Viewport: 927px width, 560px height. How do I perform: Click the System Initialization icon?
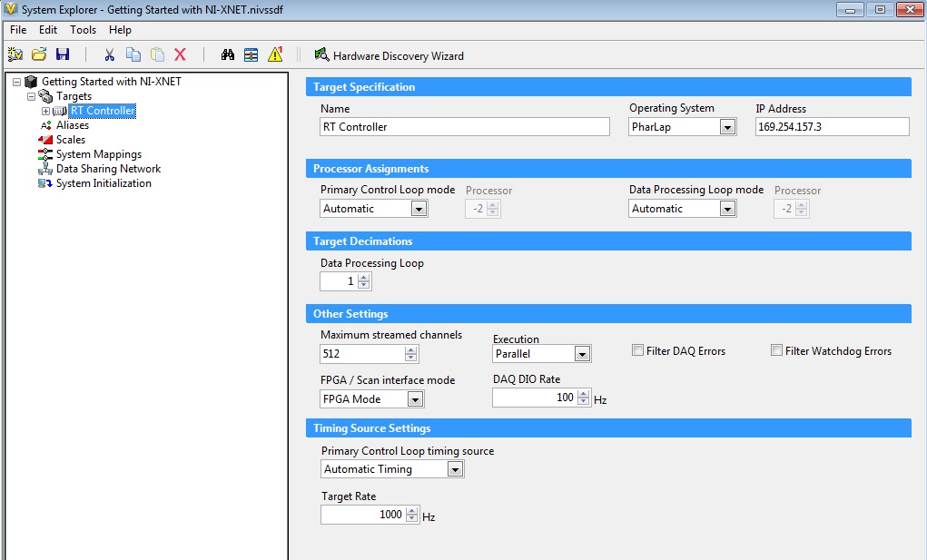coord(45,183)
